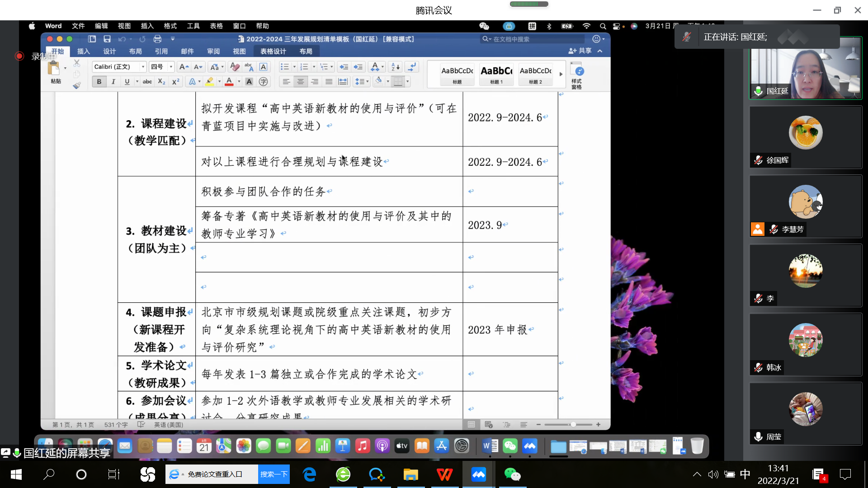Toggle Italic formatting
The width and height of the screenshot is (868, 488).
click(113, 82)
